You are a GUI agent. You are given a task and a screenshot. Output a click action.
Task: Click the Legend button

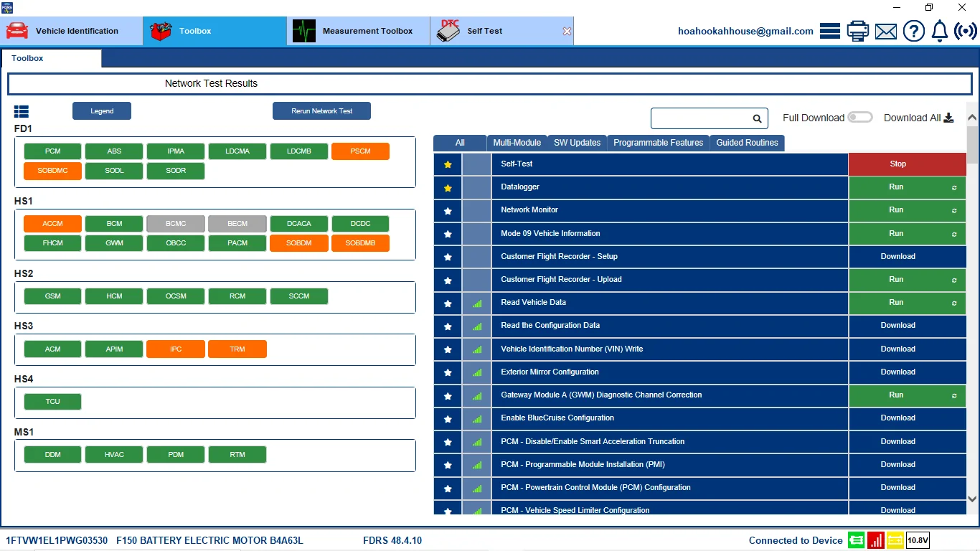coord(102,111)
